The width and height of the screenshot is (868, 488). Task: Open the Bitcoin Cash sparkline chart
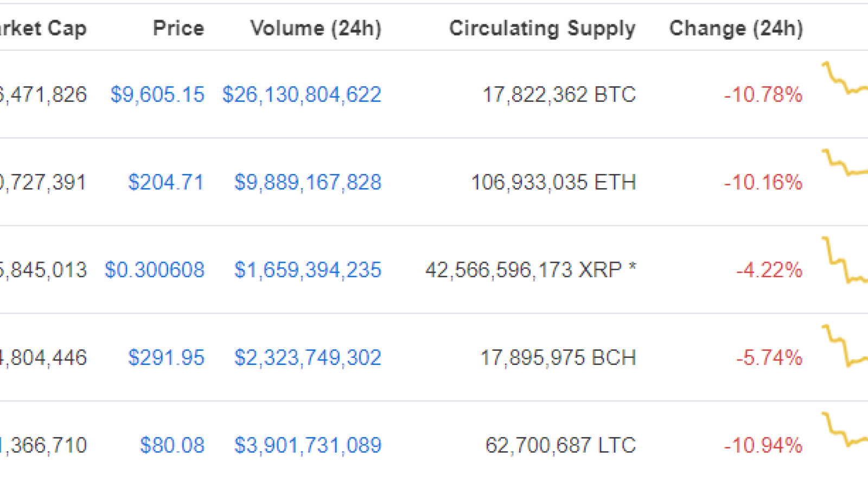845,345
